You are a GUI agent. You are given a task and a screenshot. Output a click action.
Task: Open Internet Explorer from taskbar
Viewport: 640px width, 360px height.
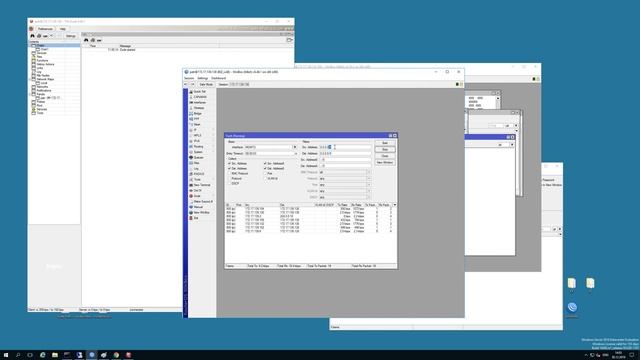42,355
